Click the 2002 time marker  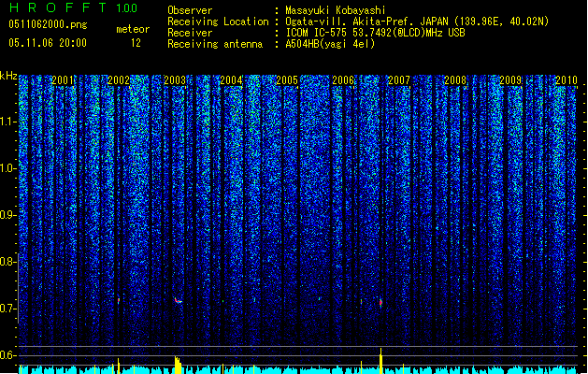pyautogui.click(x=119, y=80)
